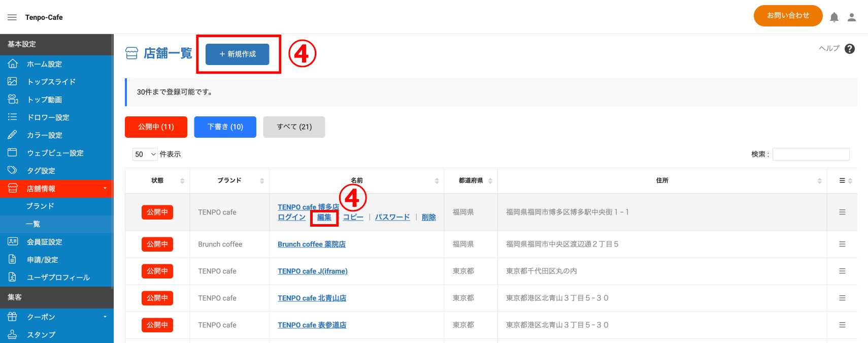Click the お問い合わせ button
The height and width of the screenshot is (343, 868).
click(x=788, y=16)
